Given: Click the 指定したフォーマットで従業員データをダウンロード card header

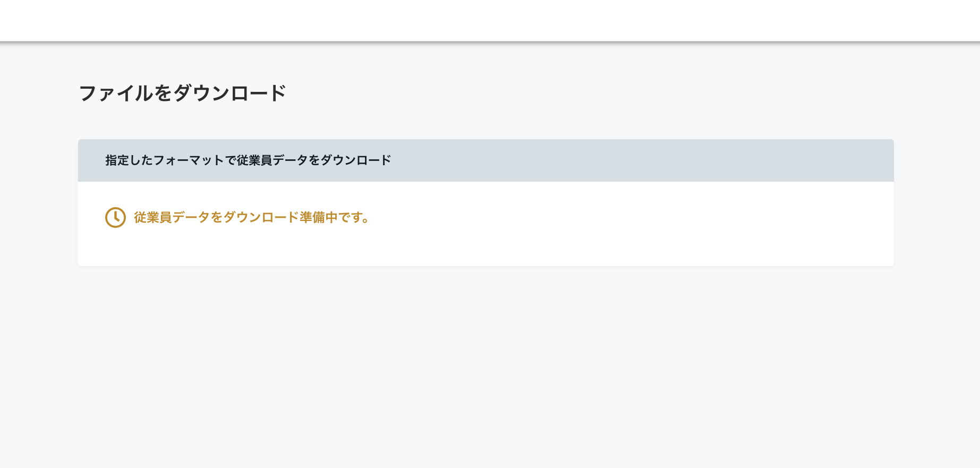Looking at the screenshot, I should pyautogui.click(x=485, y=160).
